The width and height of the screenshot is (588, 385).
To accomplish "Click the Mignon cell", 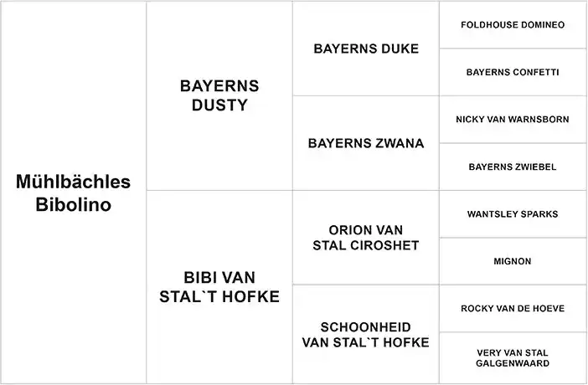I will click(x=513, y=261).
